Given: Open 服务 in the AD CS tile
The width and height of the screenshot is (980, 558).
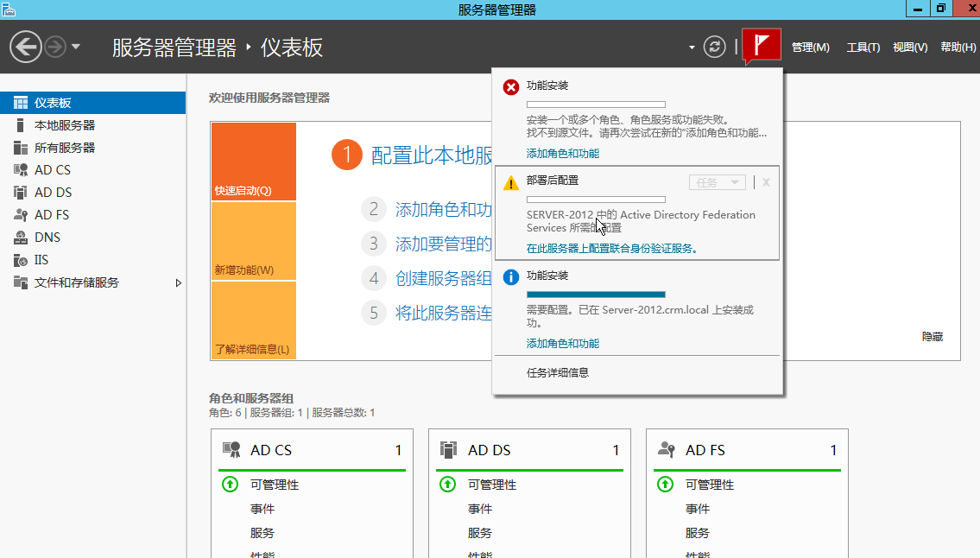Looking at the screenshot, I should point(262,533).
